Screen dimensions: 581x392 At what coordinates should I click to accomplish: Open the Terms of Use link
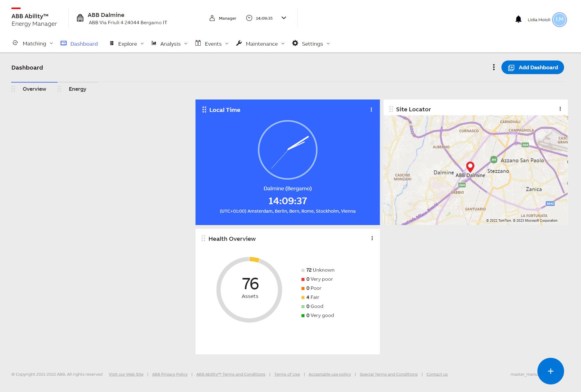coord(287,374)
